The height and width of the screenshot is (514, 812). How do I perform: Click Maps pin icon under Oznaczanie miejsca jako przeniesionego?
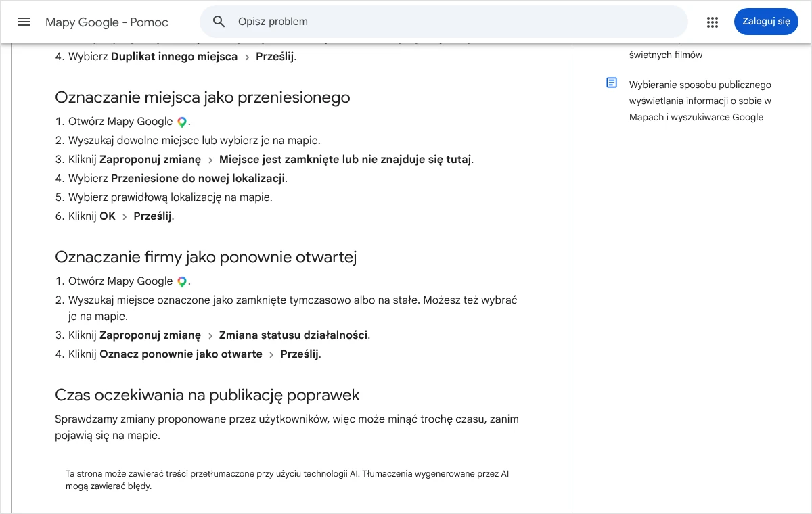point(182,122)
